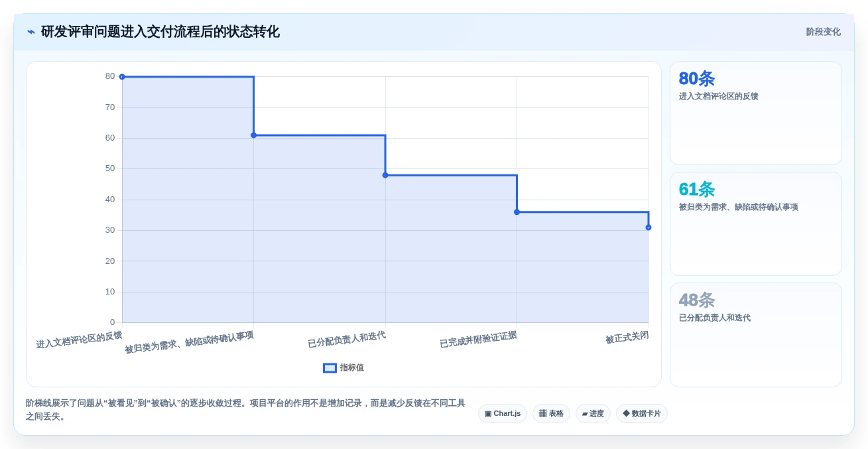Click y-axis tick label 80
Viewport: 868px width, 449px height.
110,76
